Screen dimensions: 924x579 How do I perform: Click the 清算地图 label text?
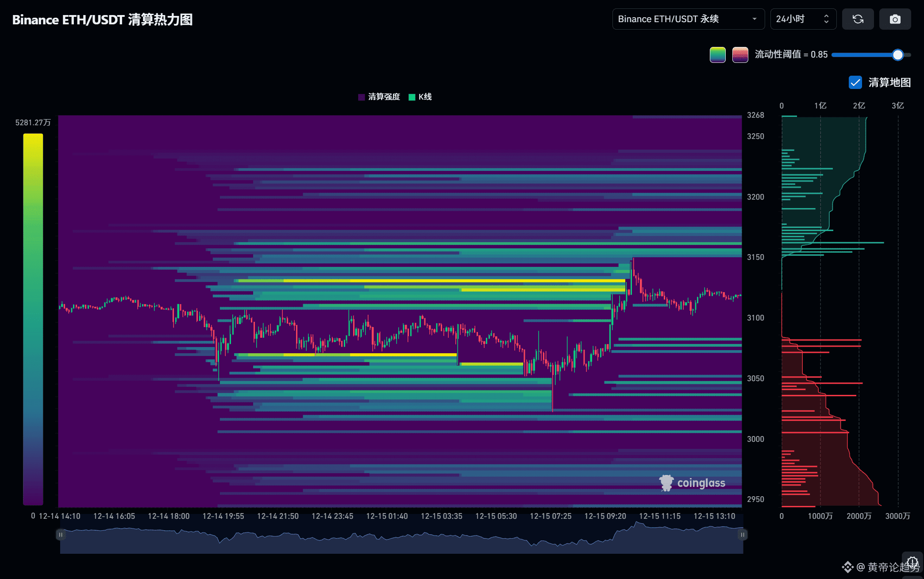point(889,82)
